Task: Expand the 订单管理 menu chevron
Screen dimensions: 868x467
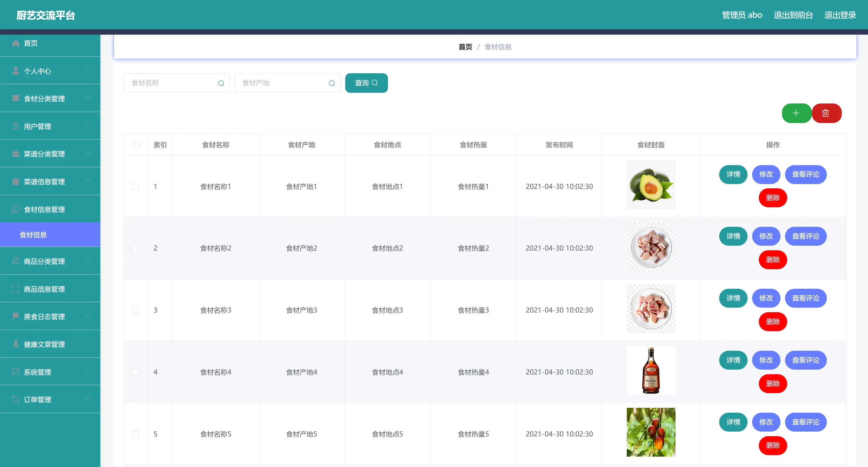Action: tap(88, 399)
